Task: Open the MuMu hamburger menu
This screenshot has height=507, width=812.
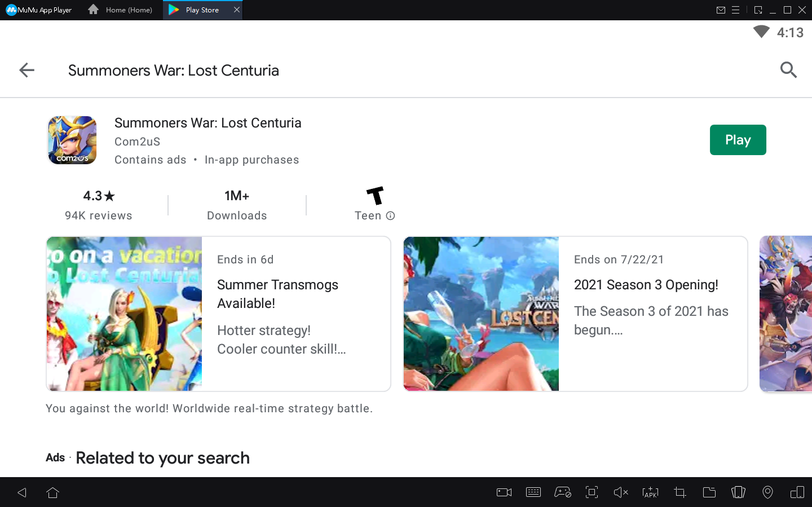Action: [735, 10]
